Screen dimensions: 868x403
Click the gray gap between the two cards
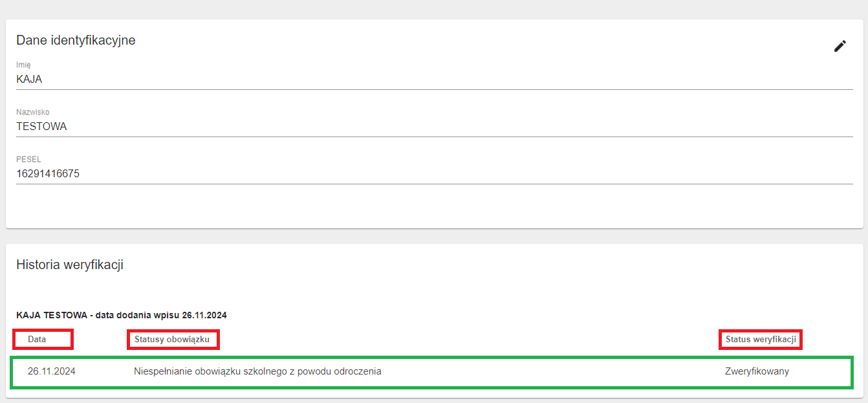click(x=433, y=236)
